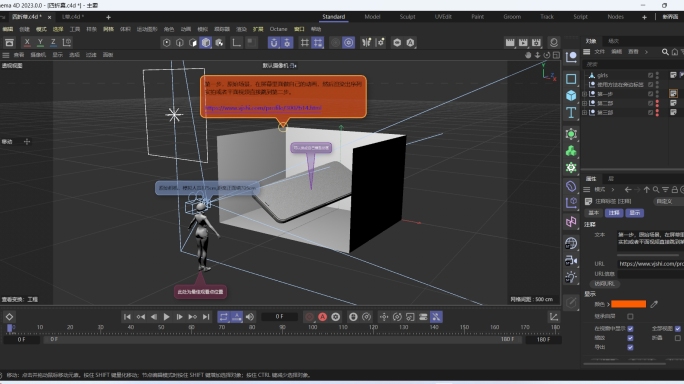Screen dimensions: 684x384
Task: Click back arrow in Attributes panel
Action: click(x=628, y=189)
